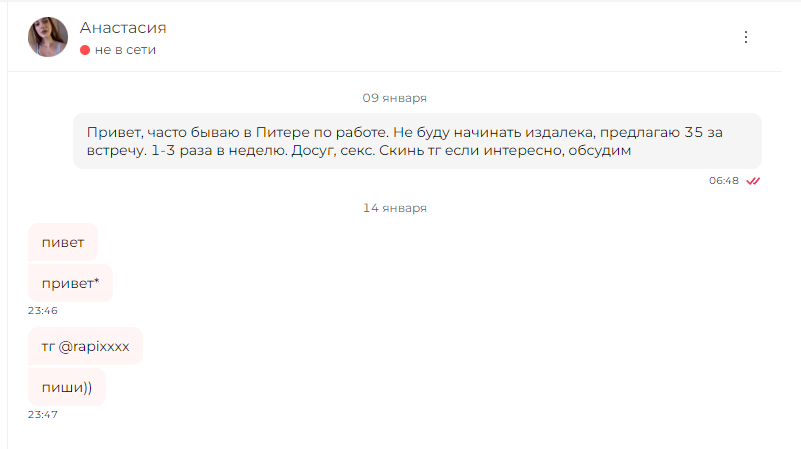Click the "14 января" date separator
The image size is (801, 449).
coord(394,208)
